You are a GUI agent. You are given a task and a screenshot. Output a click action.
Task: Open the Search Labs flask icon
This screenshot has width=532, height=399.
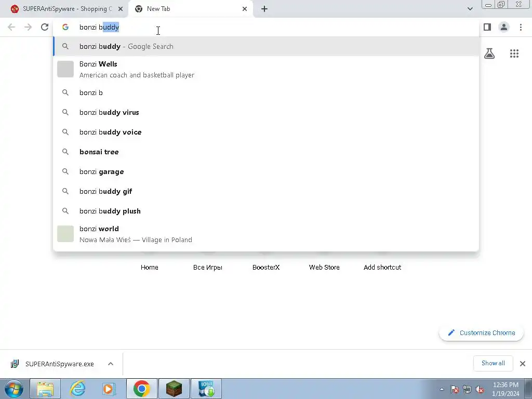489,54
